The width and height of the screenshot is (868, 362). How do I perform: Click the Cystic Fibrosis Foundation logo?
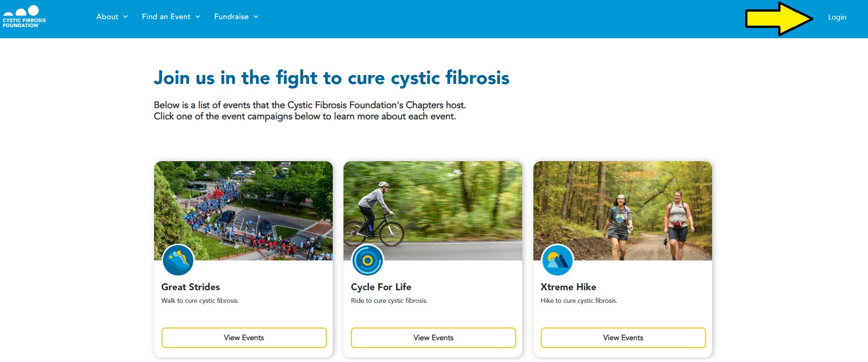(x=24, y=17)
